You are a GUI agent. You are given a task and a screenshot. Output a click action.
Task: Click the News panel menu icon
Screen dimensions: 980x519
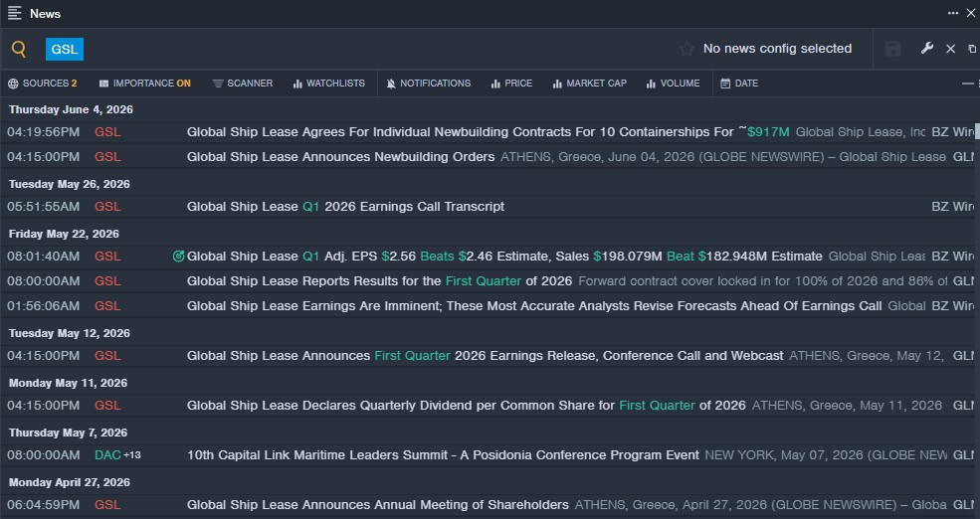[14, 13]
